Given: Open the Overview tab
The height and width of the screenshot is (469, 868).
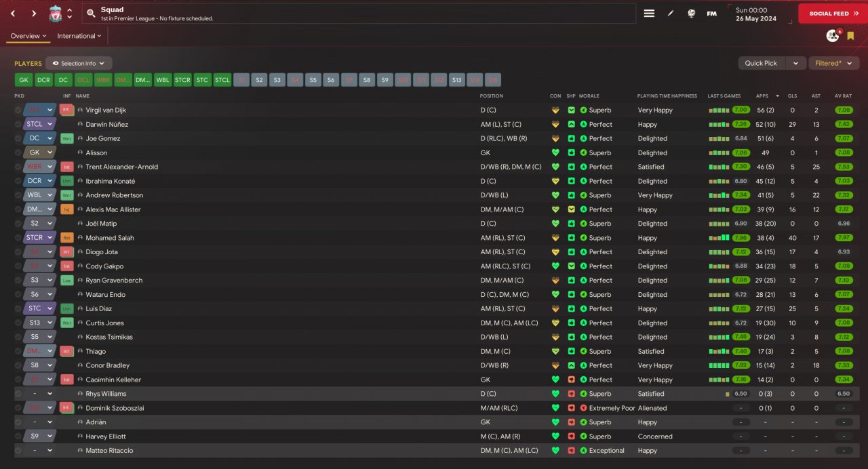Looking at the screenshot, I should [28, 36].
